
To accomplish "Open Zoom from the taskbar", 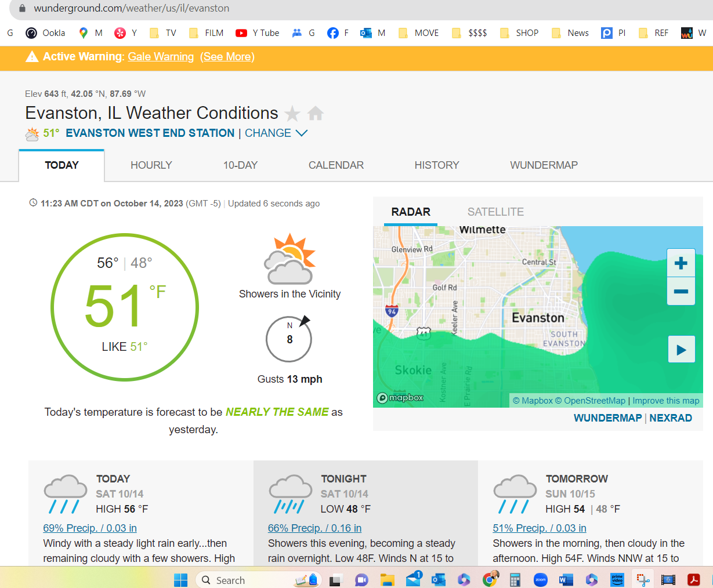I will point(541,579).
